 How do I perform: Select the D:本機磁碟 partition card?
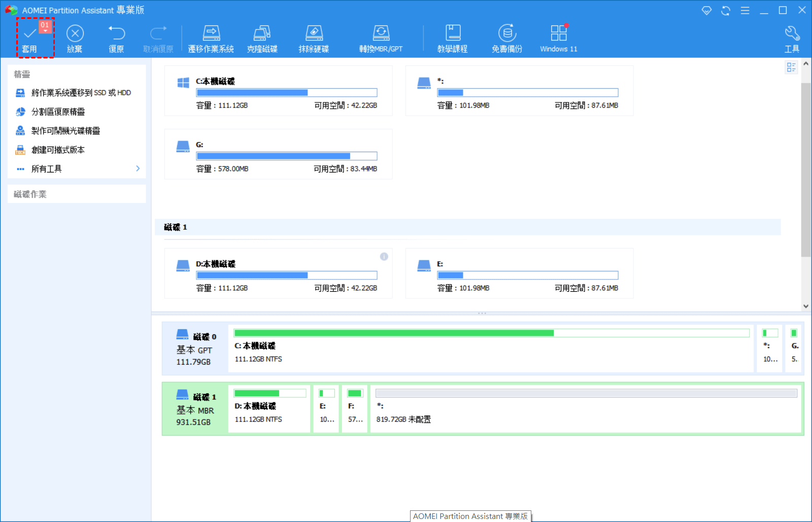279,273
